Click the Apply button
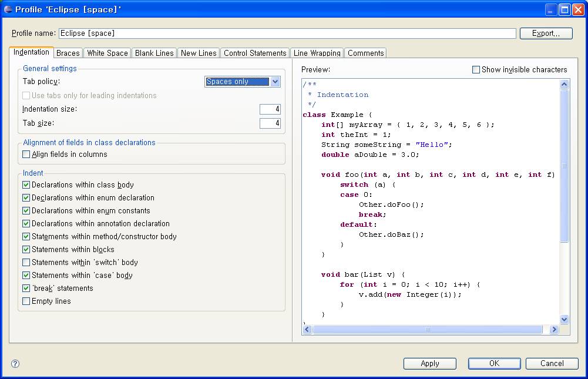This screenshot has width=588, height=379. pos(430,363)
